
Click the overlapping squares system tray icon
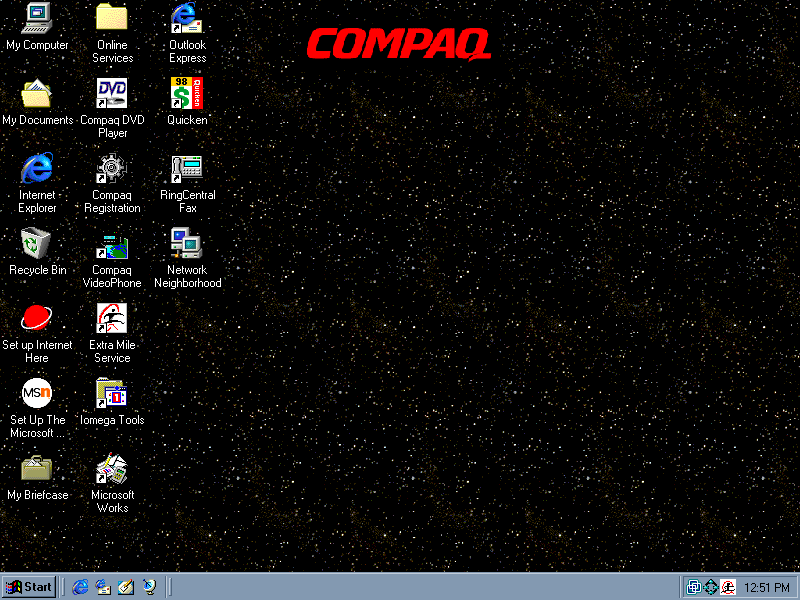coord(693,587)
